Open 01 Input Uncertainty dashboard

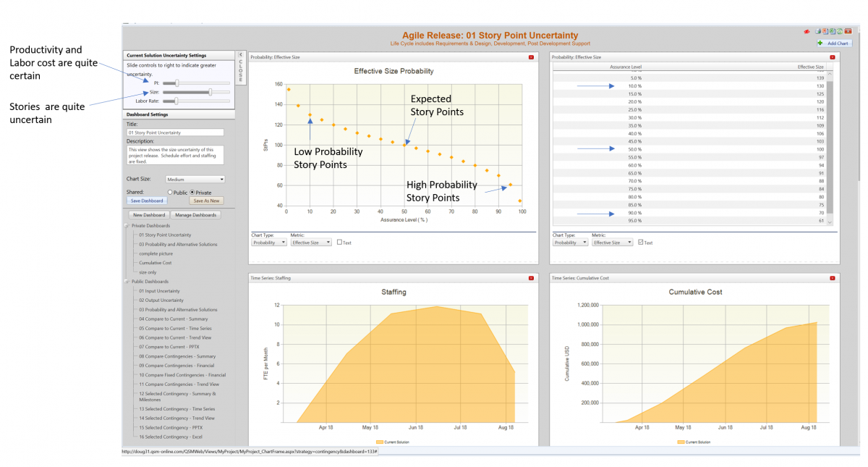click(x=160, y=291)
